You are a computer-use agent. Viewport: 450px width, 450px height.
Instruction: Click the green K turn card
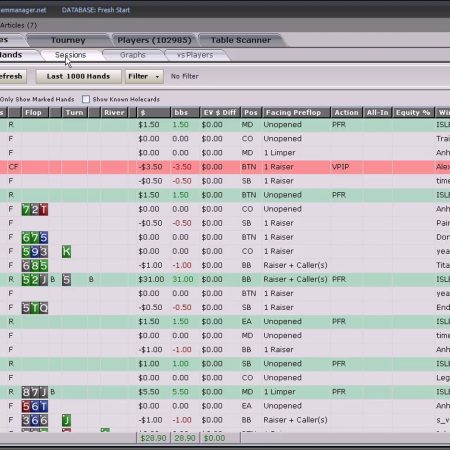[x=67, y=252]
